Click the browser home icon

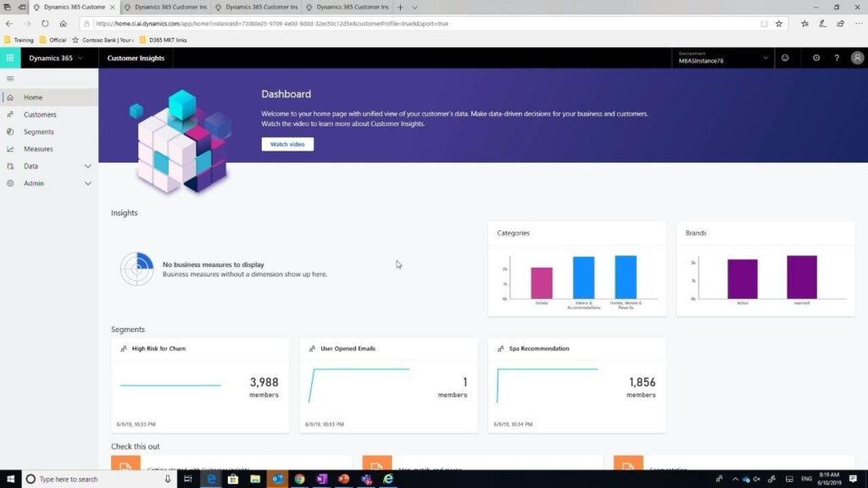[x=63, y=24]
